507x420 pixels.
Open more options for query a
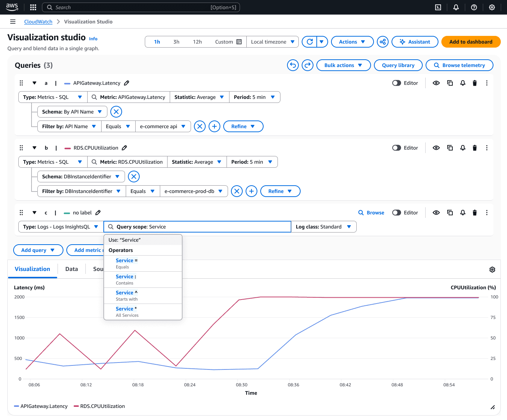point(487,83)
